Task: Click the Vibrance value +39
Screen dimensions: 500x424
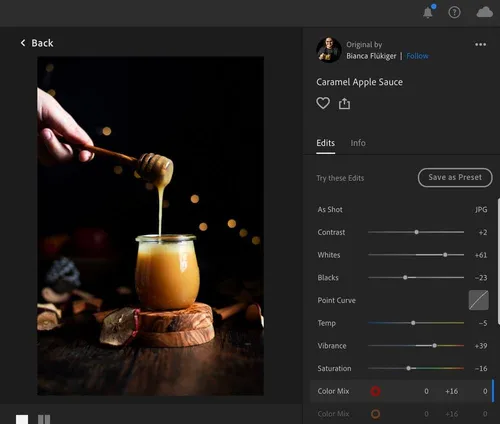Action: pos(481,346)
